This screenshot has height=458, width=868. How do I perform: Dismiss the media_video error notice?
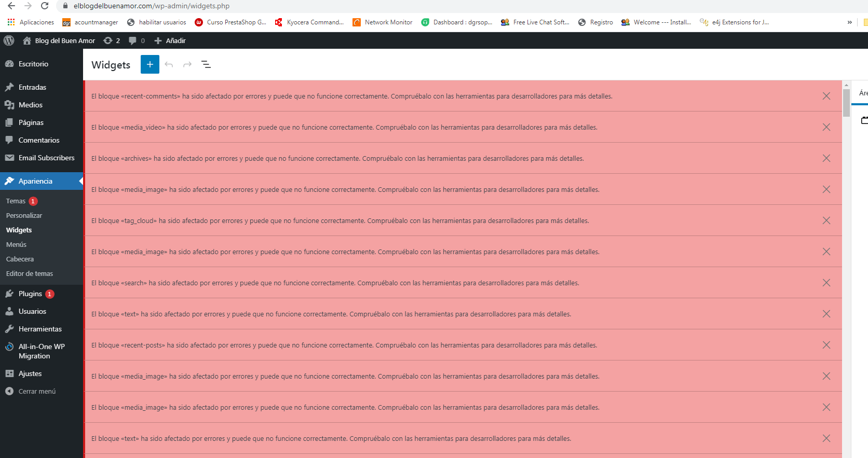(x=826, y=127)
